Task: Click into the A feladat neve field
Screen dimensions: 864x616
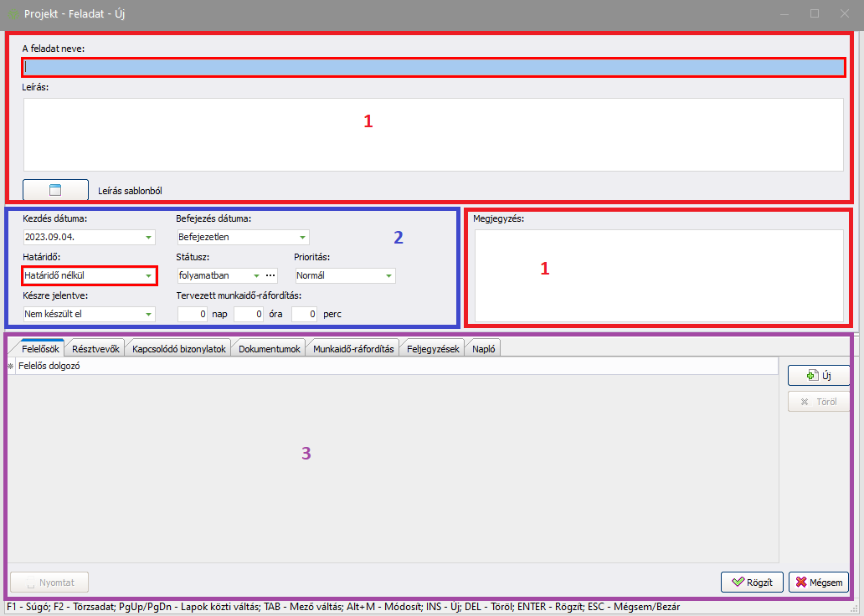Action: coord(433,67)
